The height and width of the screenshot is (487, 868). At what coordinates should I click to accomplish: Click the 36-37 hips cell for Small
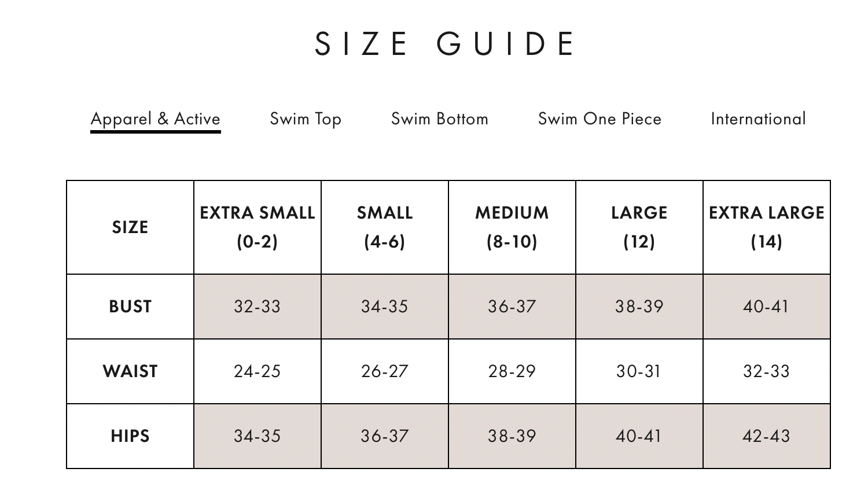(385, 436)
